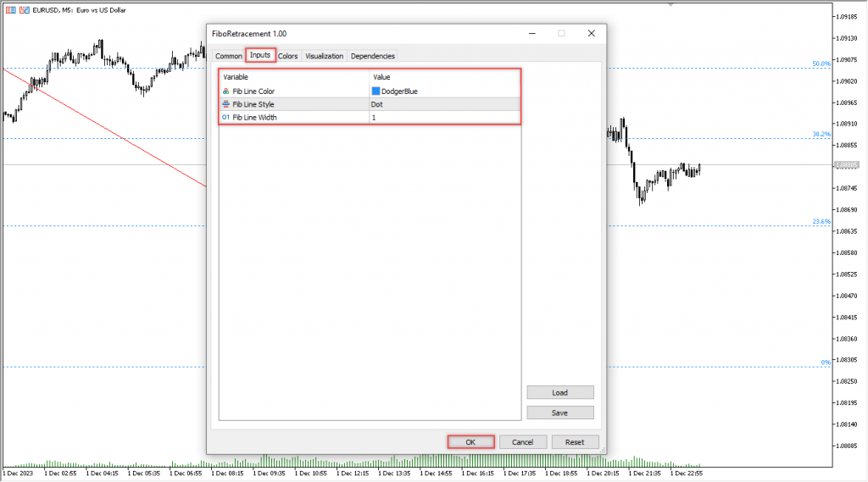This screenshot has height=482, width=868.
Task: Click the chart table icon beside EURUSD title
Action: [x=10, y=10]
